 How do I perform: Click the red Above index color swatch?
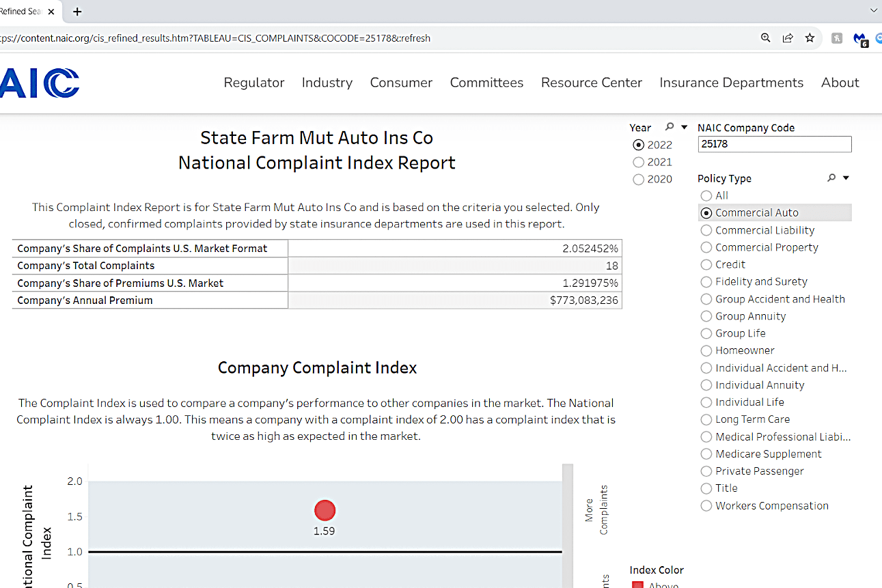637,585
